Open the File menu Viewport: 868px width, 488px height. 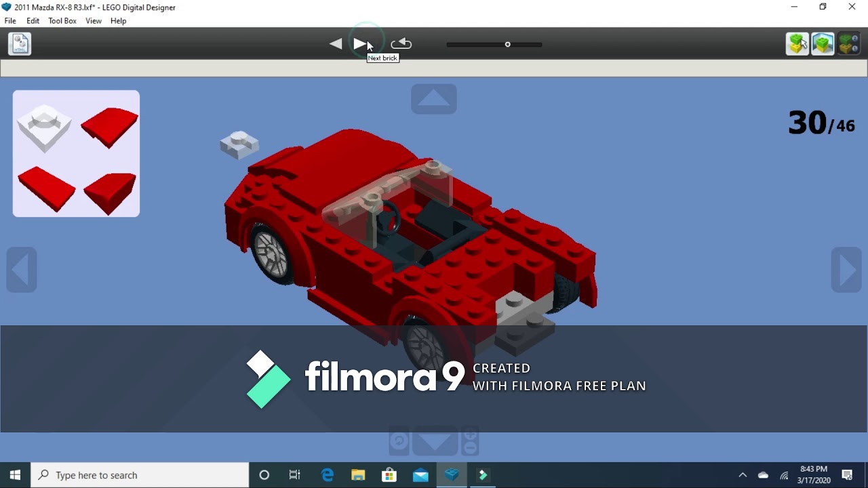point(10,21)
